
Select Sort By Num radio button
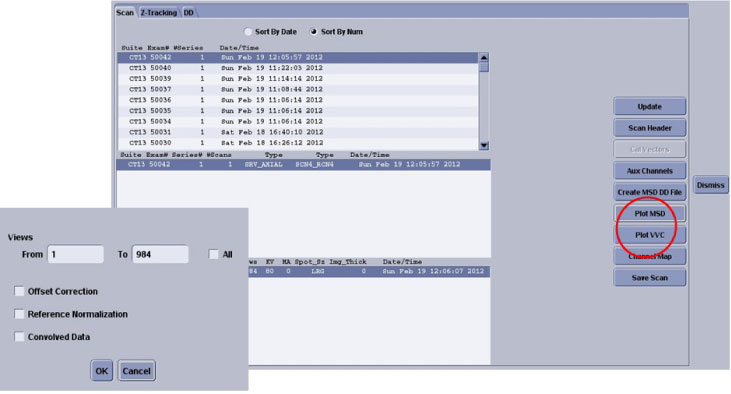click(314, 32)
